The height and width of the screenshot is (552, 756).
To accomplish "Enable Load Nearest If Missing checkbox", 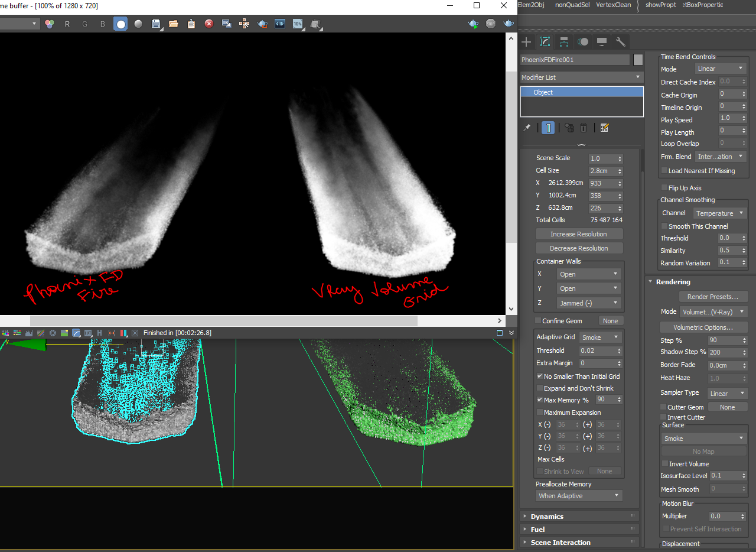I will [x=664, y=171].
